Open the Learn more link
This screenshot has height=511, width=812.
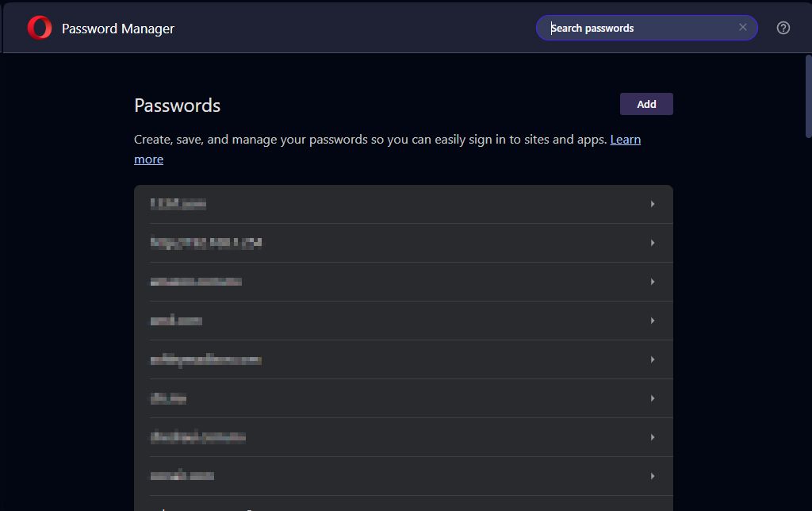pyautogui.click(x=625, y=140)
